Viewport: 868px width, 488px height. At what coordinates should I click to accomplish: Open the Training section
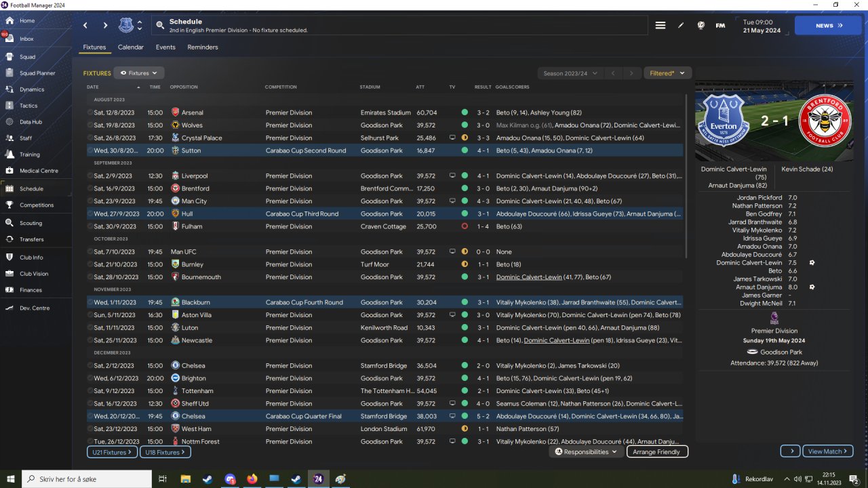pos(29,155)
